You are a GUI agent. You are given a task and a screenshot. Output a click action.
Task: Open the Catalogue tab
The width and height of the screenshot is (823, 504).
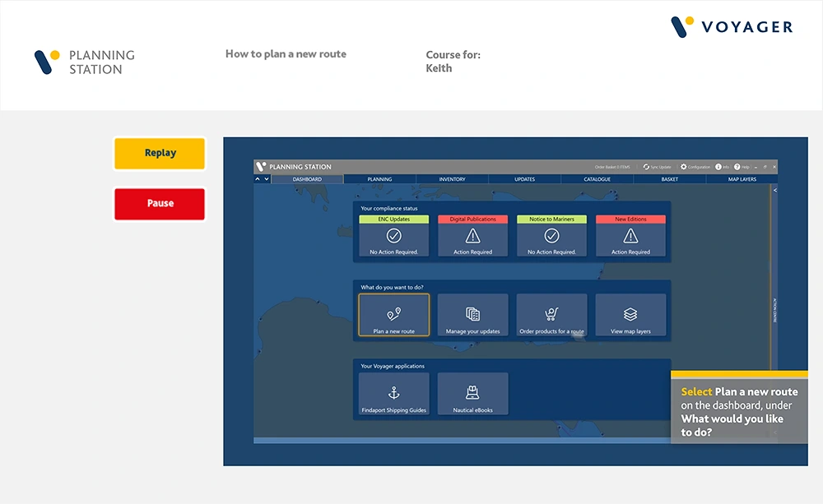pos(597,179)
